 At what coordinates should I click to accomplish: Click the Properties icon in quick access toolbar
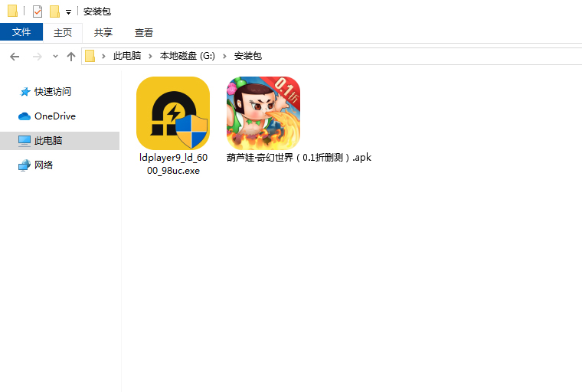38,11
